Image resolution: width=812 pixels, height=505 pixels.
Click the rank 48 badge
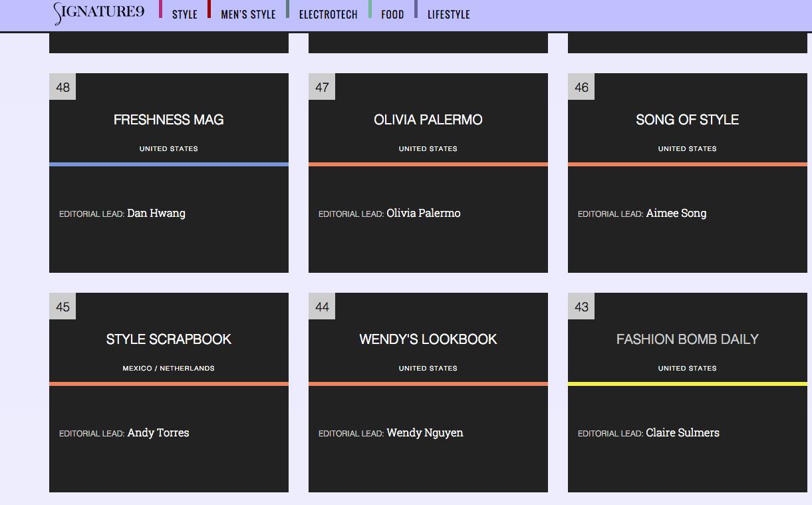(63, 87)
